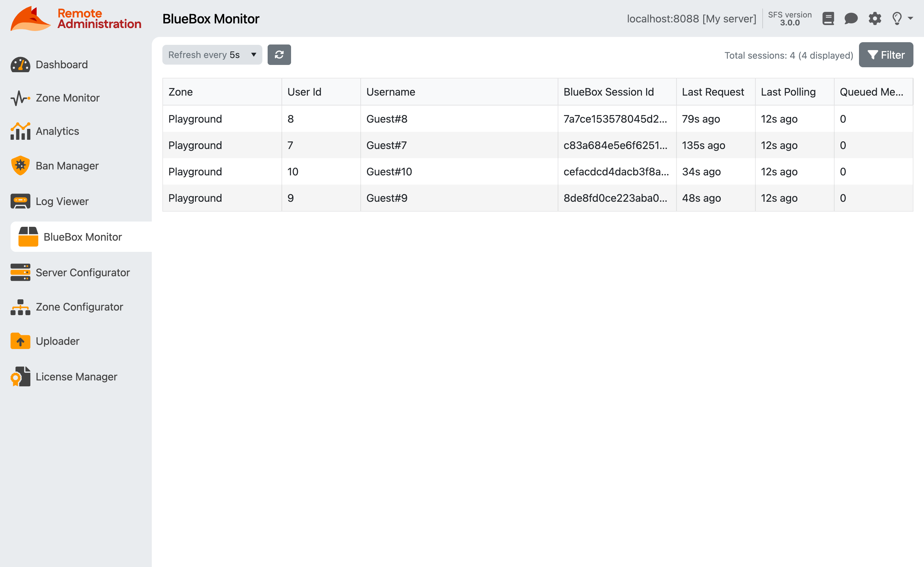This screenshot has width=924, height=567.
Task: Open the Zone Monitor panel
Action: (x=68, y=98)
